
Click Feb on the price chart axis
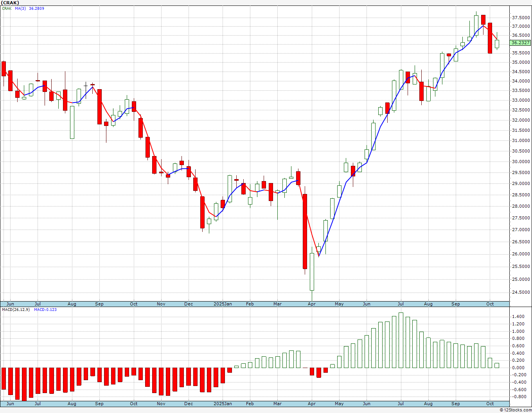[x=250, y=304]
